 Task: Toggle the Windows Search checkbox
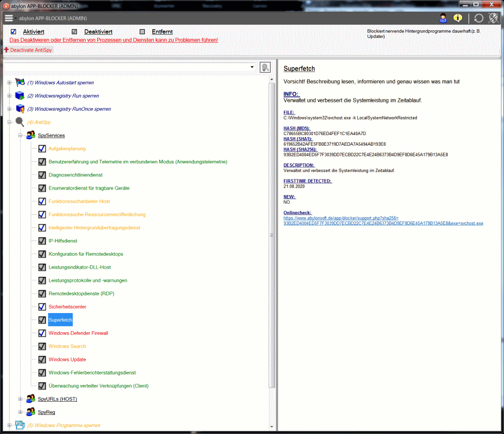pyautogui.click(x=42, y=346)
